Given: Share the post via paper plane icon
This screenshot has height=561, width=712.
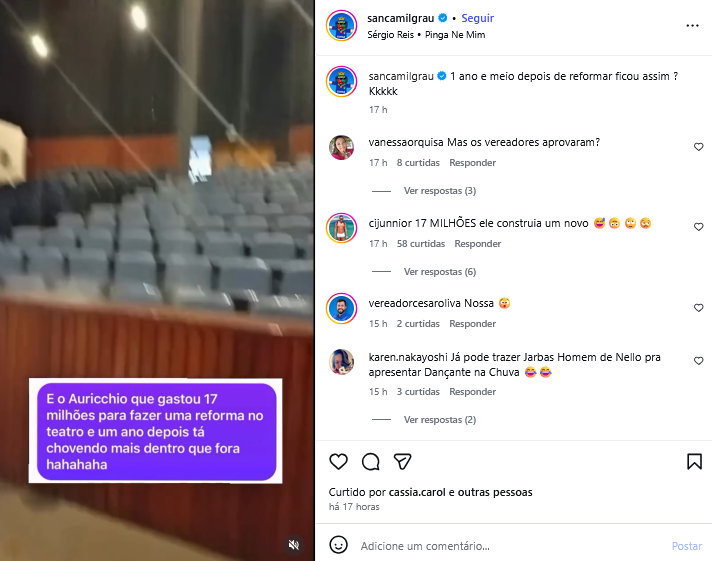Looking at the screenshot, I should (402, 462).
